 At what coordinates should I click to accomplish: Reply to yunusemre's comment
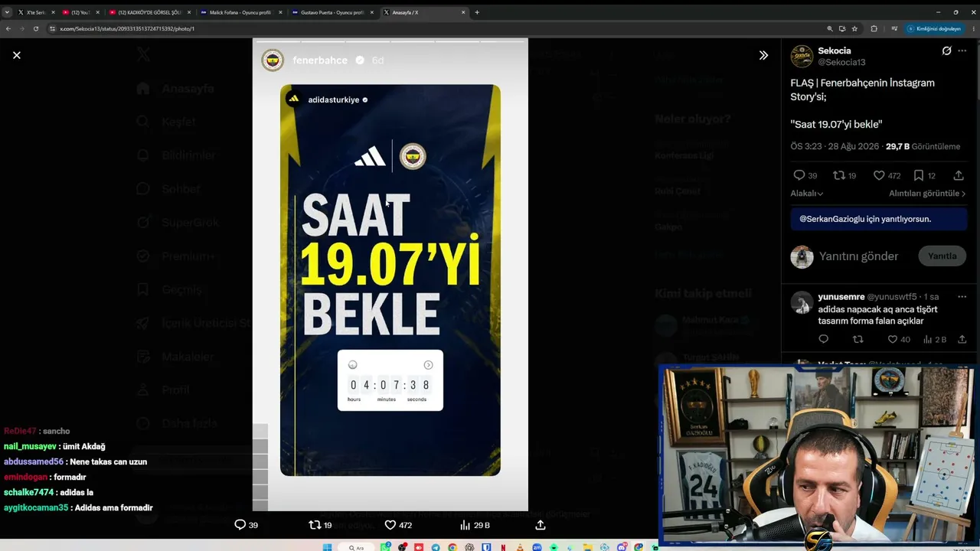tap(824, 339)
